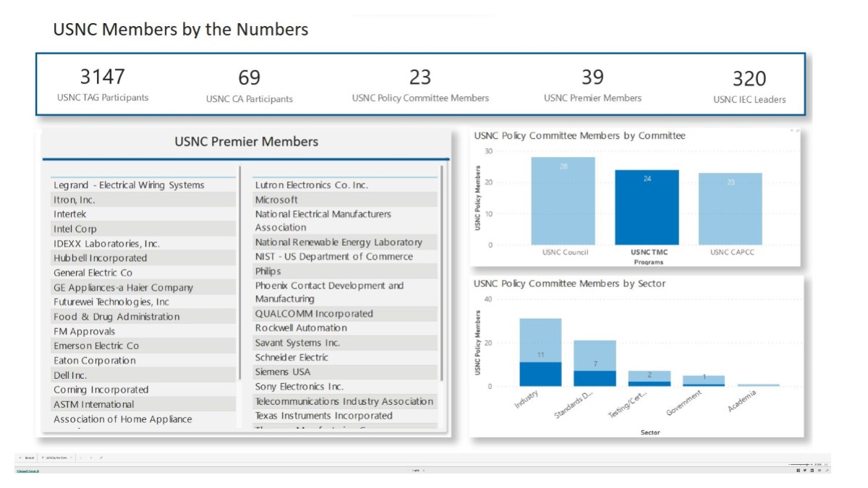Viewport: 868px width, 488px height.
Task: Select the USNC TMC bar in chart
Action: (x=647, y=208)
